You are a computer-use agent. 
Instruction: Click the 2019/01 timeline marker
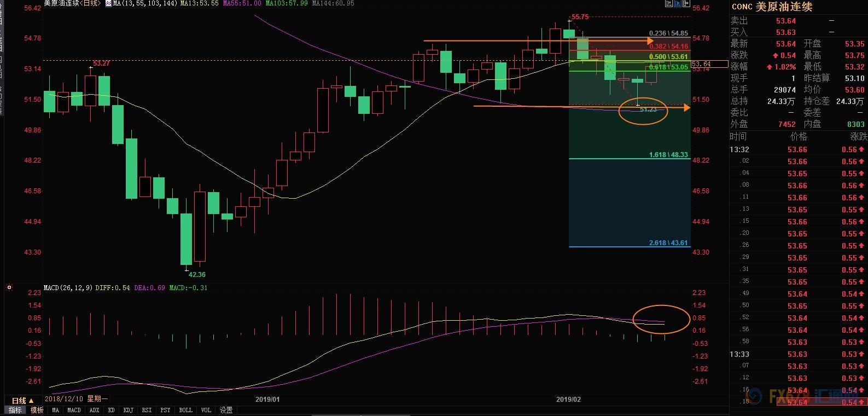point(267,400)
